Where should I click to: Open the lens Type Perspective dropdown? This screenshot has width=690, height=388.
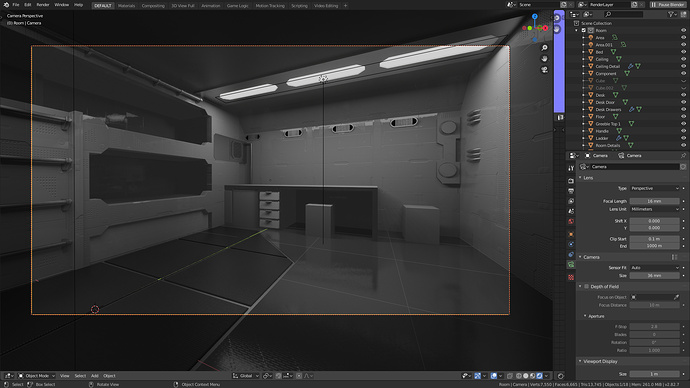pyautogui.click(x=655, y=188)
